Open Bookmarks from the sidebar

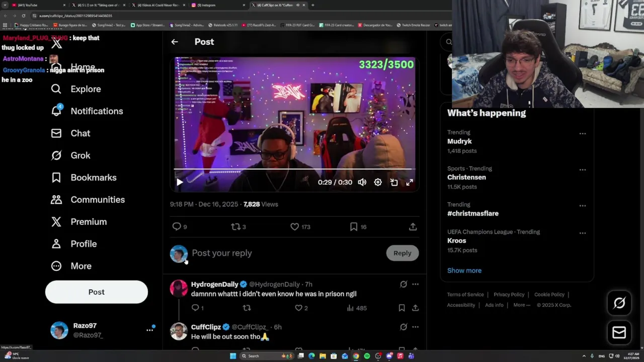point(84,177)
